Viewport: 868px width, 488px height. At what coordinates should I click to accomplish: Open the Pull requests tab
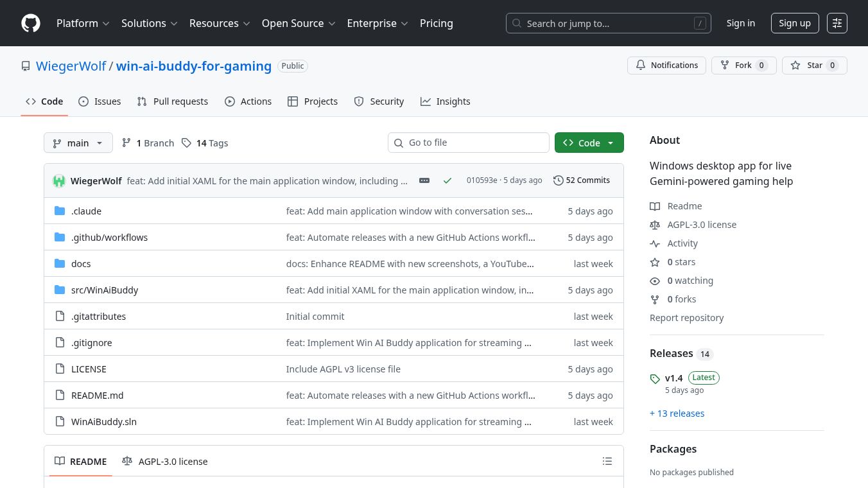(x=173, y=101)
